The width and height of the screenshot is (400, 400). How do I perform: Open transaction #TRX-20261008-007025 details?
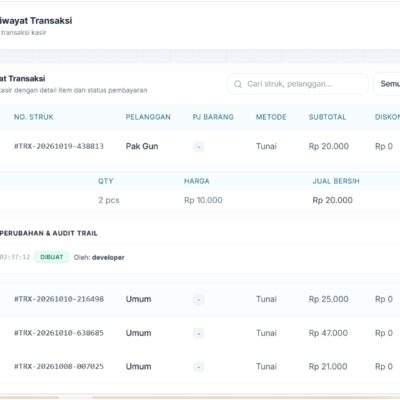pyautogui.click(x=200, y=367)
